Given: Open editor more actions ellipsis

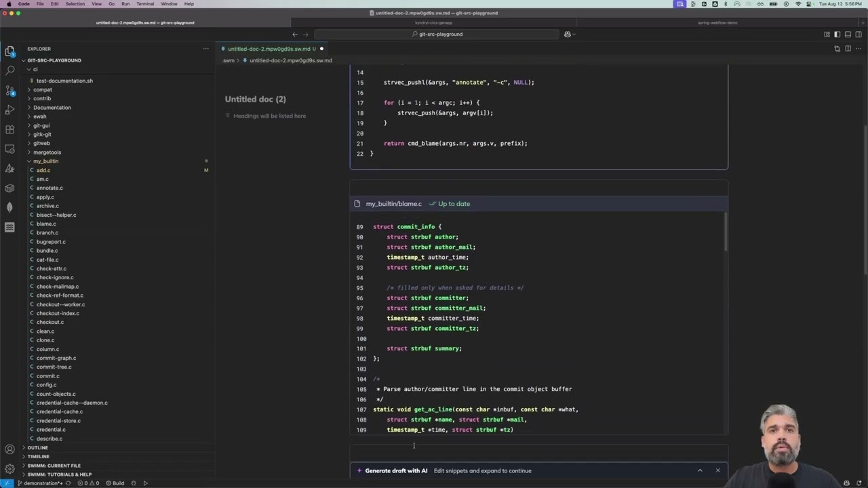Looking at the screenshot, I should tap(858, 49).
